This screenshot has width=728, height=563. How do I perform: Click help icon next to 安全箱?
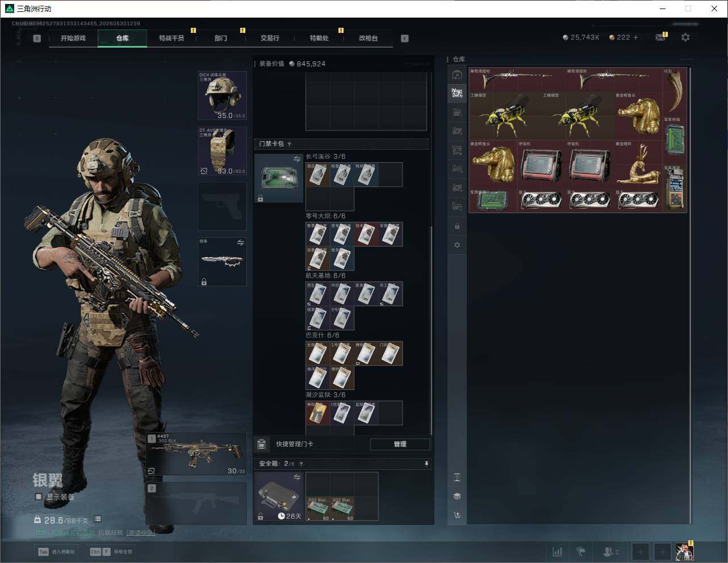point(301,464)
